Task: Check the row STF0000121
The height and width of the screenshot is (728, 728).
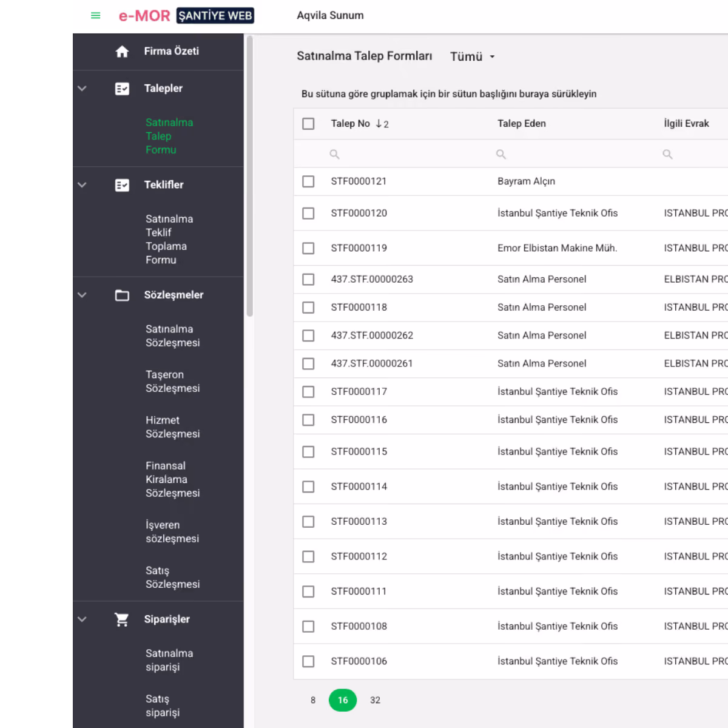Action: 308,181
